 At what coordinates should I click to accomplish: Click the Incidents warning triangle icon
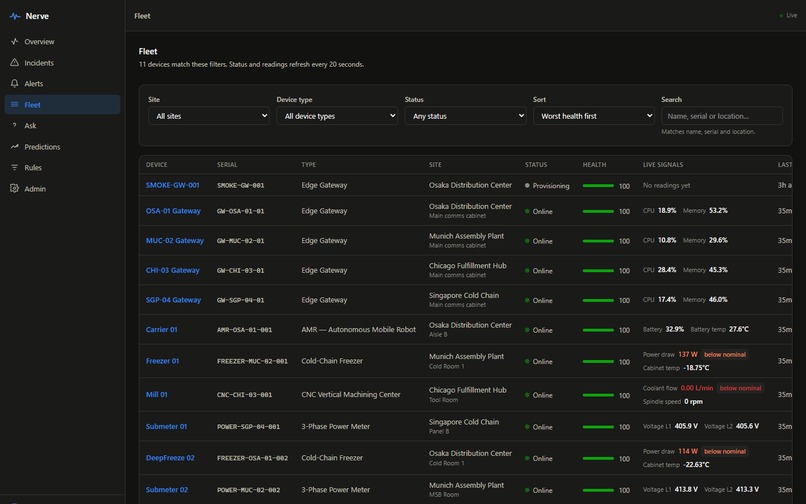(14, 63)
